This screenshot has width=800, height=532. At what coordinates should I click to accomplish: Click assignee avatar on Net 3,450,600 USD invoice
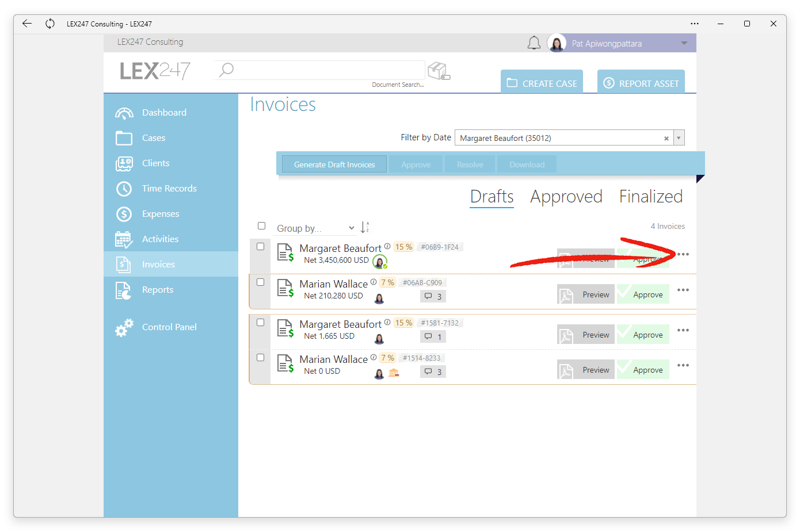[x=380, y=262]
